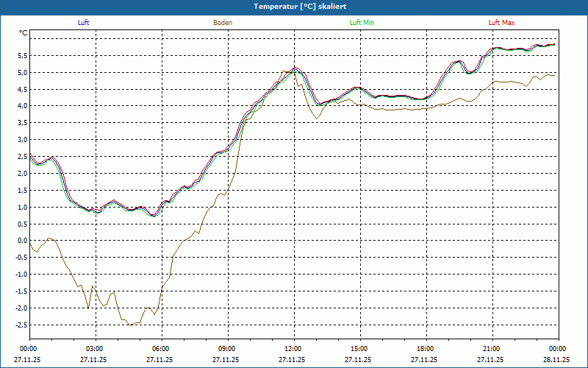This screenshot has height=368, width=588.
Task: Click the Temperatur [°C] skaliert title
Action: (x=300, y=7)
